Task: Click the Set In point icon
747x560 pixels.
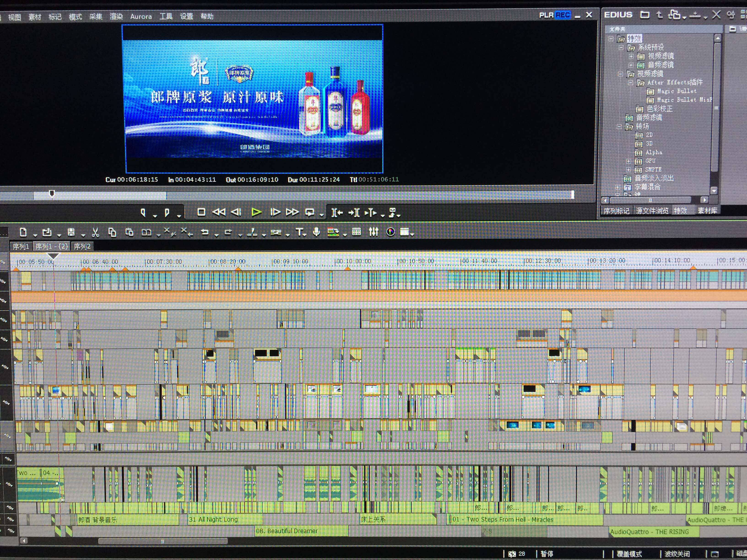Action: coord(143,213)
